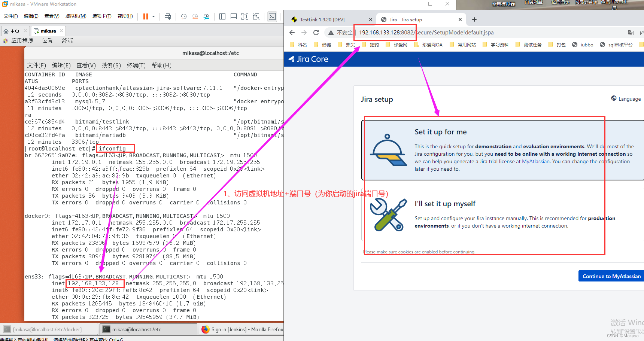Open VMware 选项卡(T) menu
This screenshot has height=341, width=644.
tap(102, 16)
